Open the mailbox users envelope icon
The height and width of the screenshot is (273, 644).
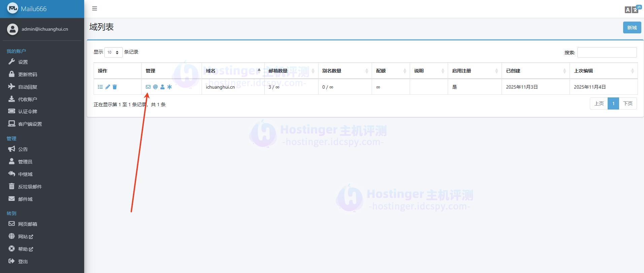pos(148,87)
